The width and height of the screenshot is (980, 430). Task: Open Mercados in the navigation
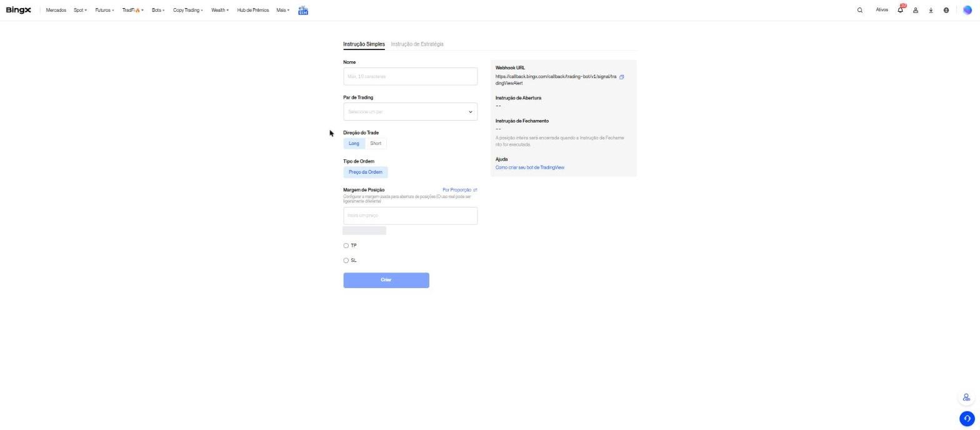click(56, 11)
